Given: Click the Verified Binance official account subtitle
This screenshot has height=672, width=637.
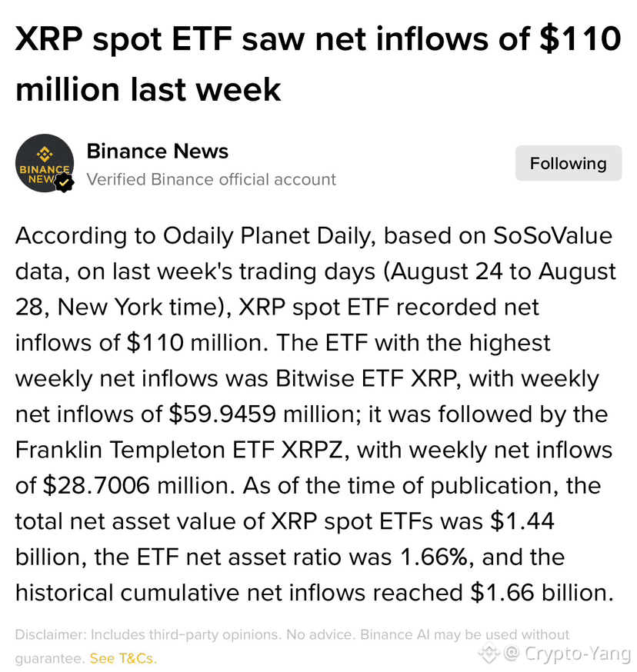Looking at the screenshot, I should (211, 180).
